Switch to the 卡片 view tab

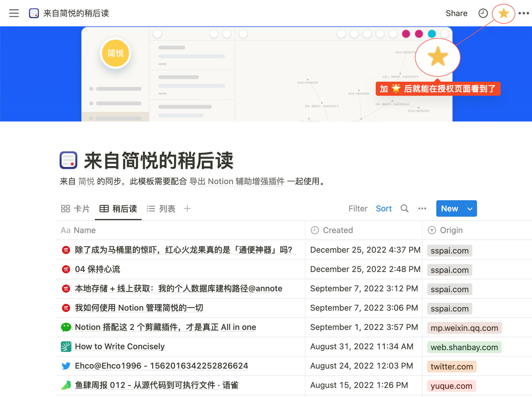click(75, 208)
